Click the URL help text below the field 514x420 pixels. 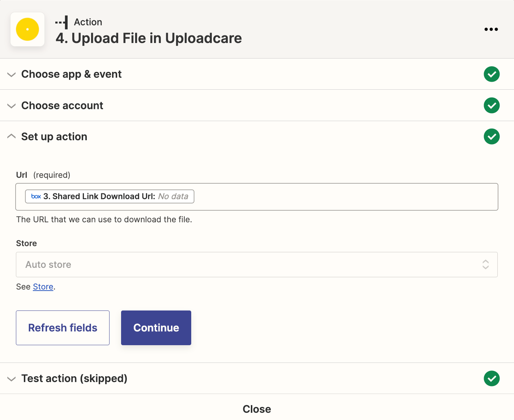104,219
